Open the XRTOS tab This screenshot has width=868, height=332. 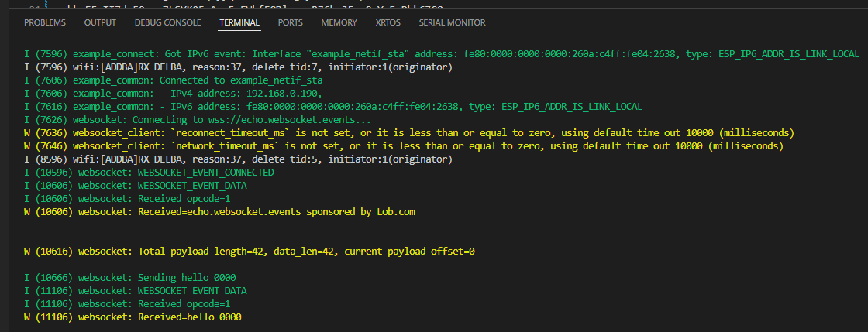388,22
